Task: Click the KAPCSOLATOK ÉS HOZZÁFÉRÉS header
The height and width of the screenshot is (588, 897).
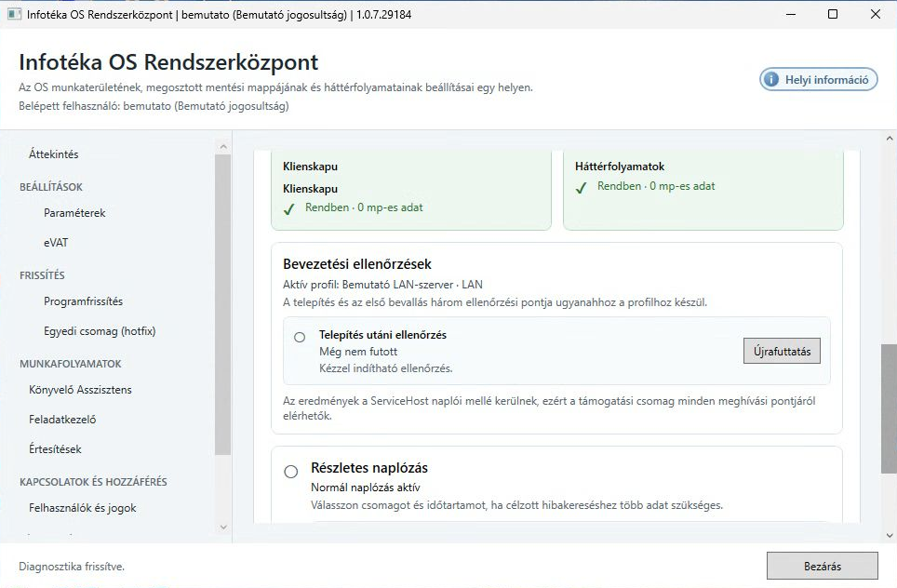Action: [93, 482]
